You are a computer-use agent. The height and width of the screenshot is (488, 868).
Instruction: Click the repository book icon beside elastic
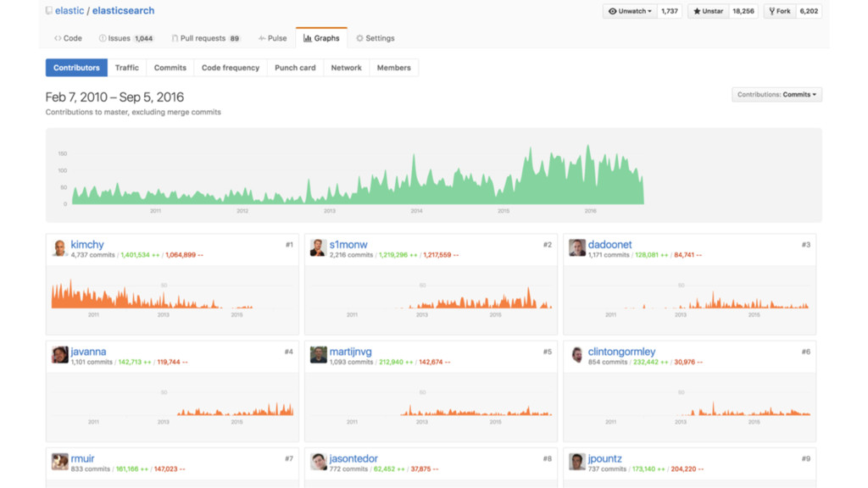(48, 10)
